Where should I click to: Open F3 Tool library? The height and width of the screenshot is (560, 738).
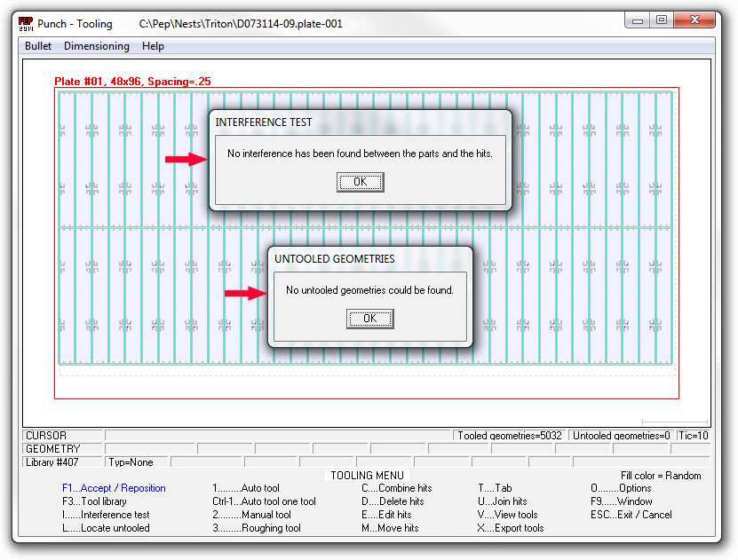94,501
